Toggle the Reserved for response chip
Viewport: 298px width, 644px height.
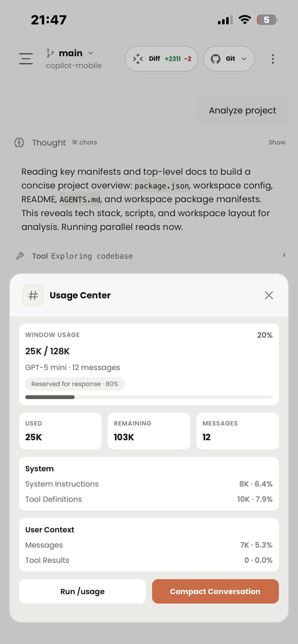[75, 384]
